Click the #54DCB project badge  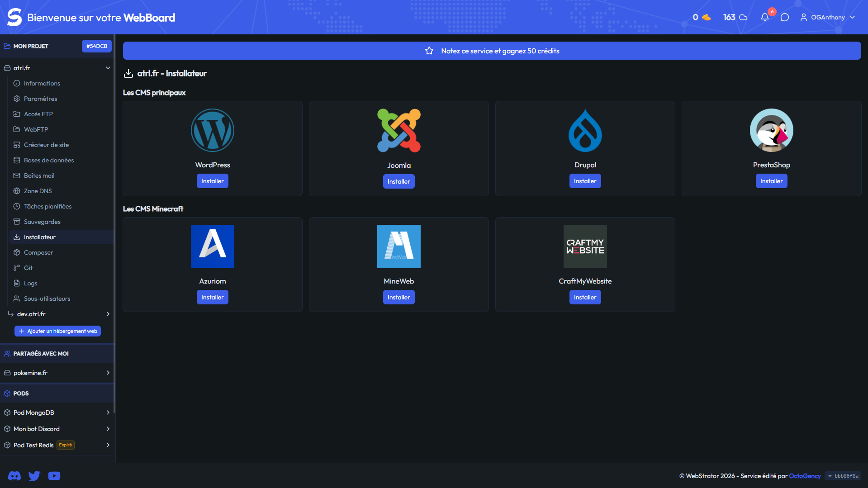(x=97, y=46)
